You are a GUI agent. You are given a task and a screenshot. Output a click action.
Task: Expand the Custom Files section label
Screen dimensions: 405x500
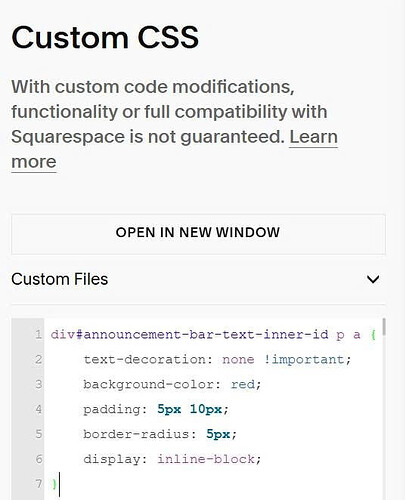[60, 279]
